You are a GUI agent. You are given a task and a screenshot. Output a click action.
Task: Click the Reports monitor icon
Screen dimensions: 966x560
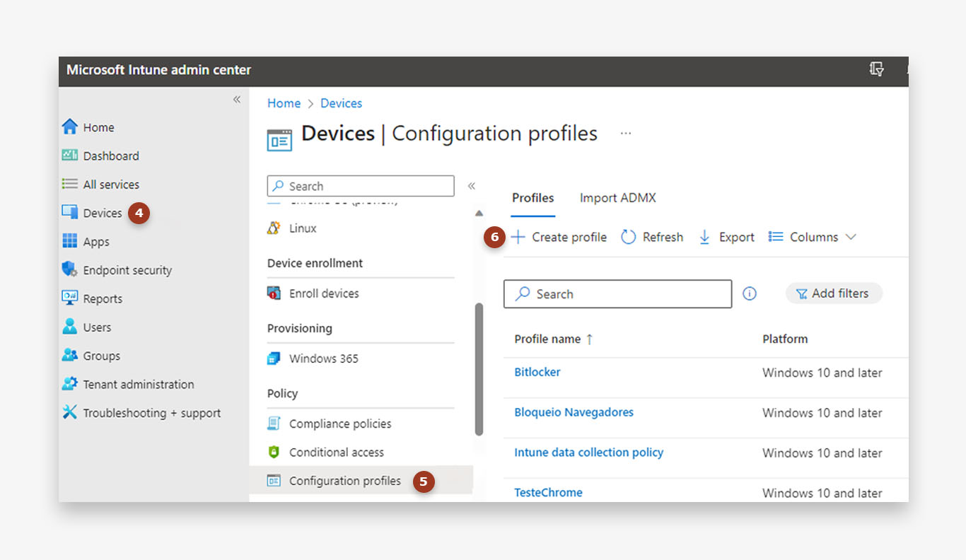click(69, 298)
